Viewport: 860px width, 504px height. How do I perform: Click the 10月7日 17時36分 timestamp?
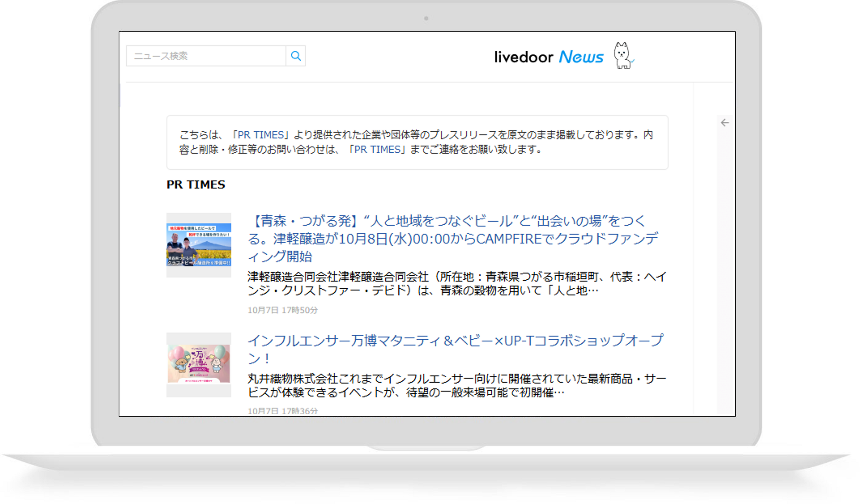tap(282, 411)
